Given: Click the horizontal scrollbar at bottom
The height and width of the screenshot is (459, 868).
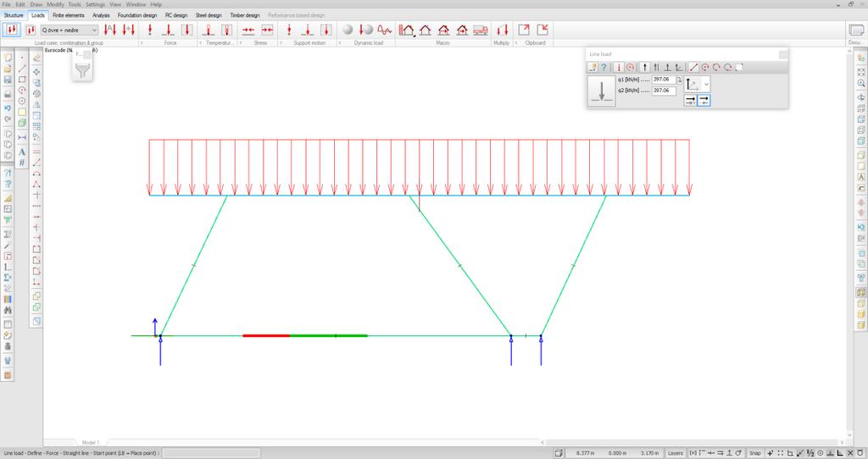Looking at the screenshot, I should coord(692,442).
